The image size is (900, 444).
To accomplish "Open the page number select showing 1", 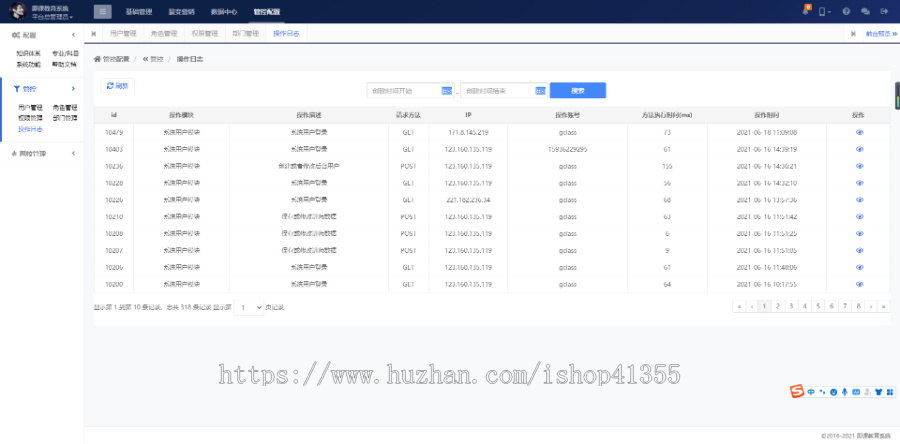I will coord(249,307).
